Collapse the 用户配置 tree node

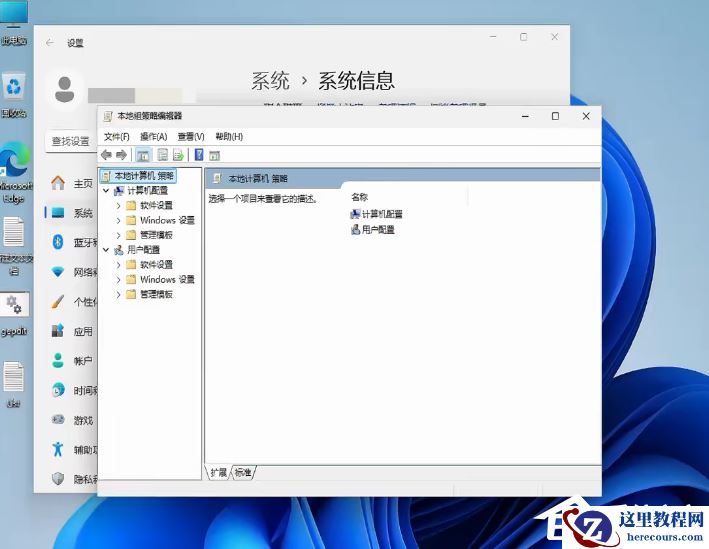click(106, 250)
